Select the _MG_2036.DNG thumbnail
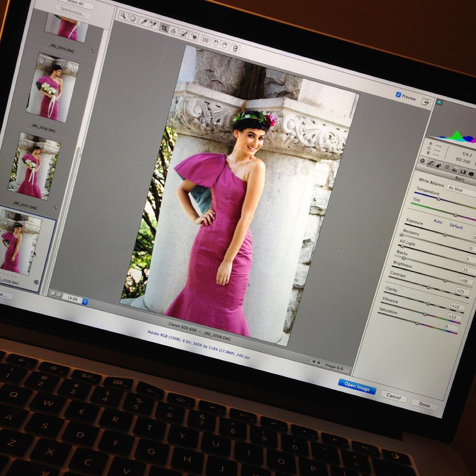 click(52, 88)
